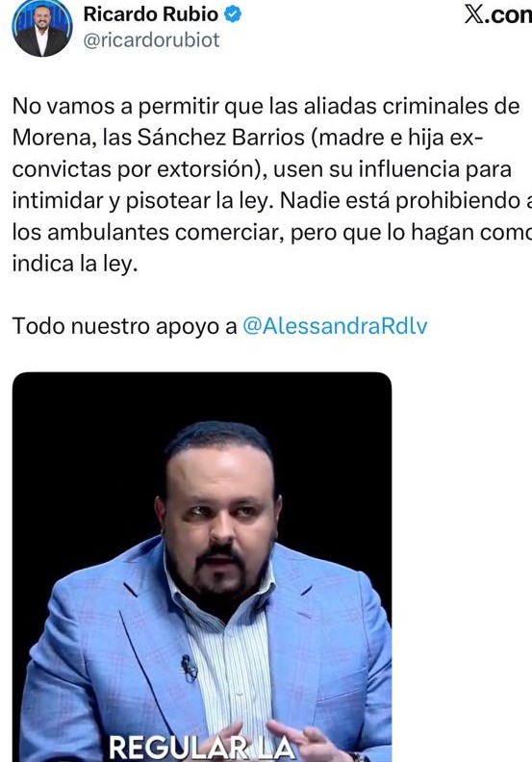532x762 pixels.
Task: Click the words ambulantes comerciar
Action: click(x=166, y=232)
